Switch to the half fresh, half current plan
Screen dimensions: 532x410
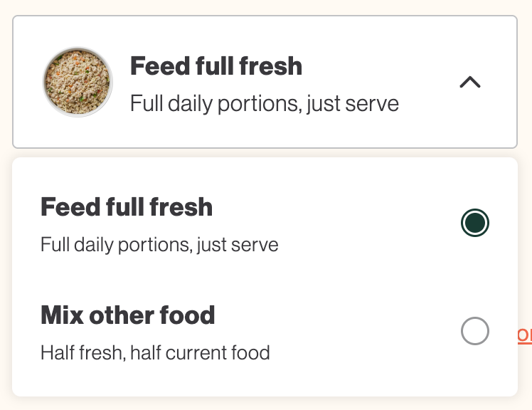pos(475,331)
